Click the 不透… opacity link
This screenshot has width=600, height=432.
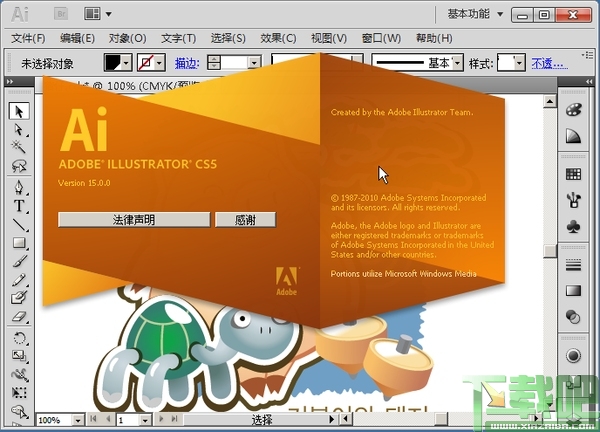pyautogui.click(x=549, y=63)
